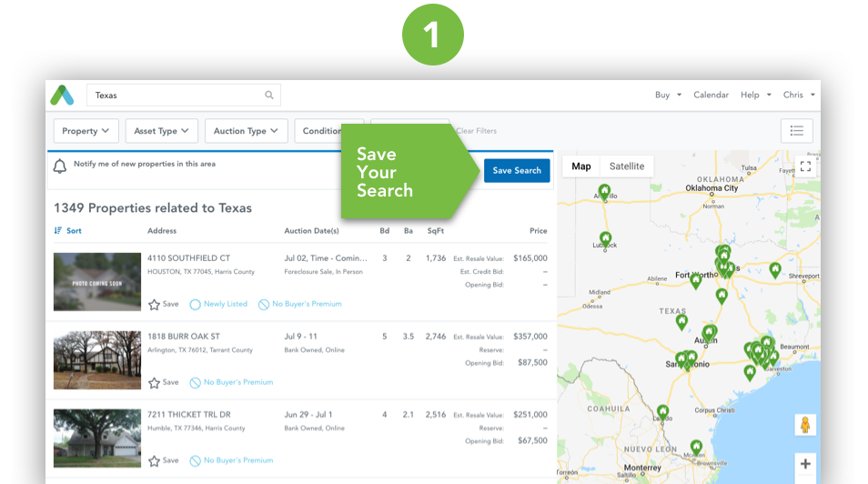Expand the Auction Type filter

(246, 131)
